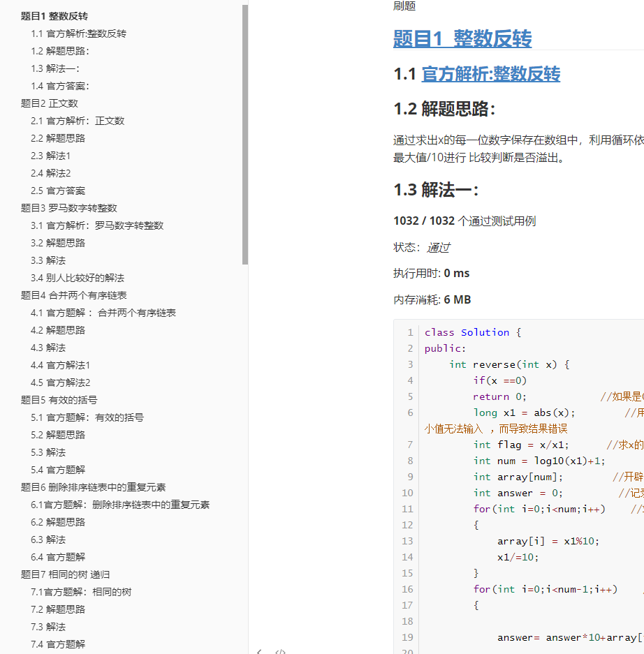Select 7.1官方题解：相同的树 in outline
The width and height of the screenshot is (644, 654).
(82, 593)
